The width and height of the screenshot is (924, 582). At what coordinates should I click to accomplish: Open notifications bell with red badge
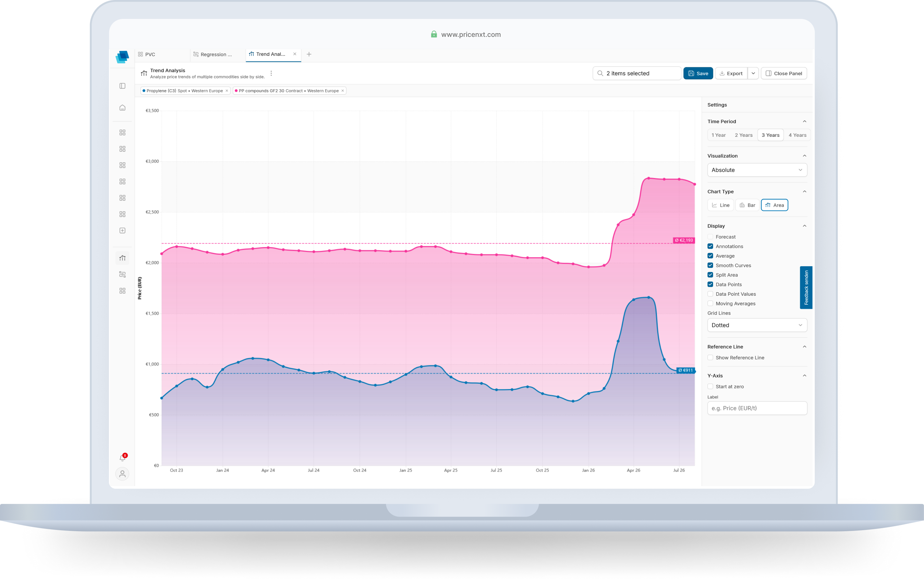[x=123, y=458]
